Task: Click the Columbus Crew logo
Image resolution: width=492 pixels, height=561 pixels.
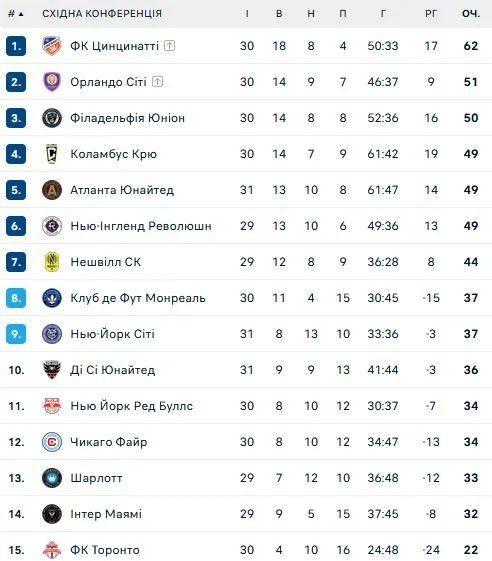Action: click(x=52, y=154)
